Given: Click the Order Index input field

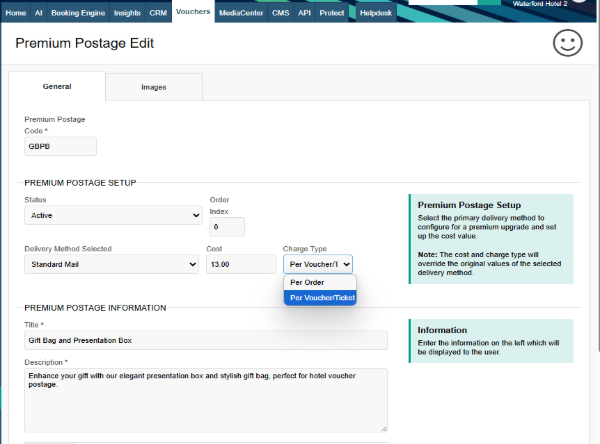Looking at the screenshot, I should coord(227,227).
